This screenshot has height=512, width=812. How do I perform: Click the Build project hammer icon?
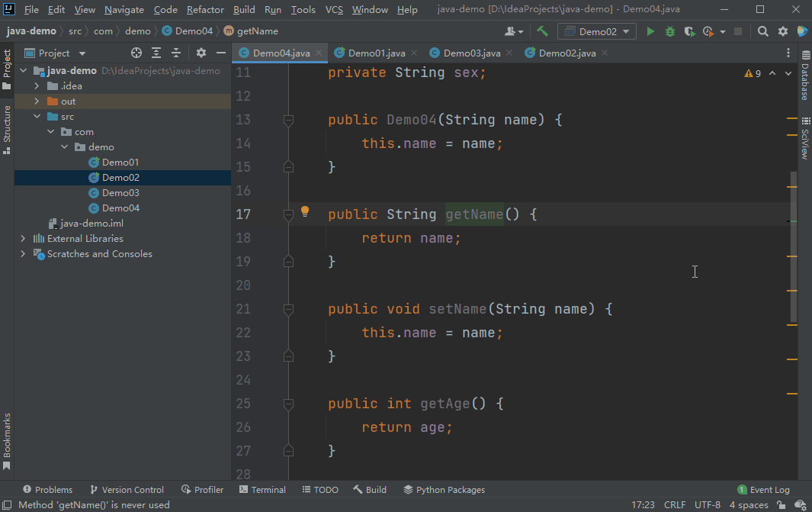[x=543, y=31]
